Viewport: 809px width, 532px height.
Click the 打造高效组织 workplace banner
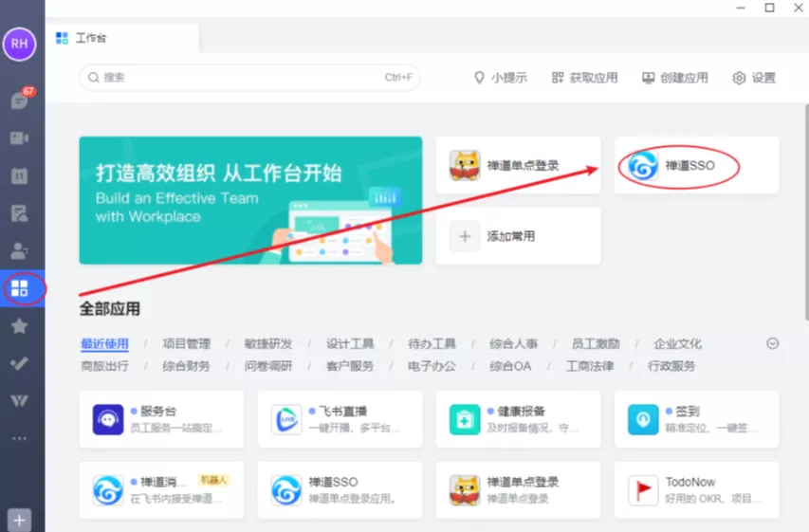point(250,200)
